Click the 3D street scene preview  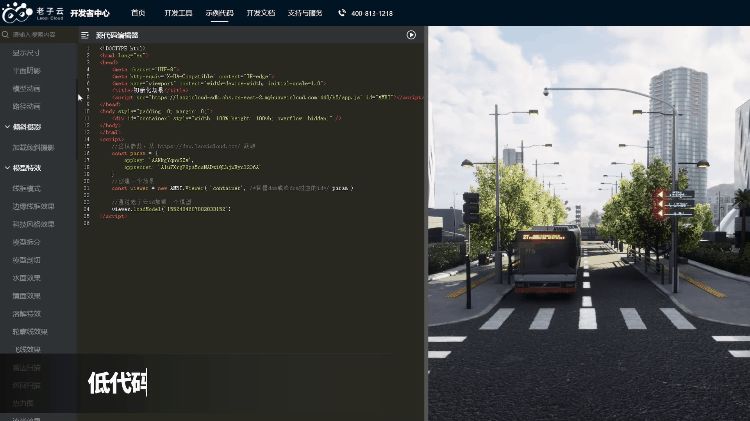[x=589, y=223]
